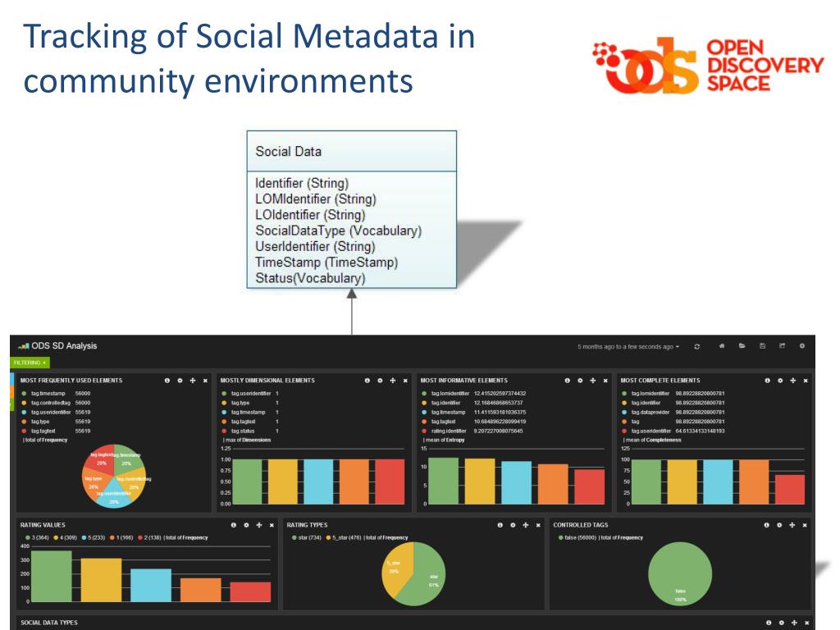Click blue legend dot for tag.dataprovider

(x=624, y=413)
